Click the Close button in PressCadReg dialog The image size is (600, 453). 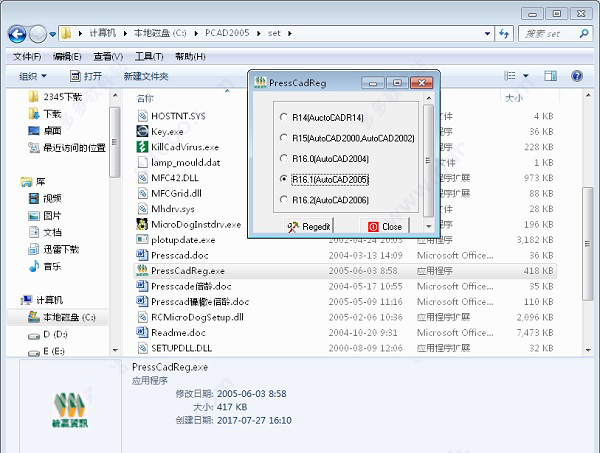385,226
